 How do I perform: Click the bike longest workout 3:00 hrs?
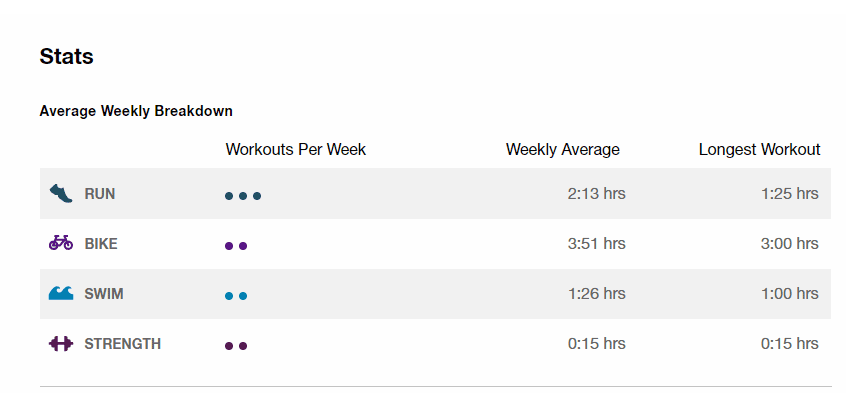tap(790, 244)
